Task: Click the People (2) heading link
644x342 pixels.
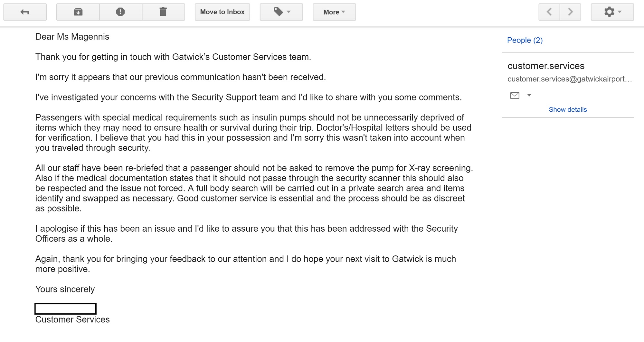Action: (x=525, y=40)
